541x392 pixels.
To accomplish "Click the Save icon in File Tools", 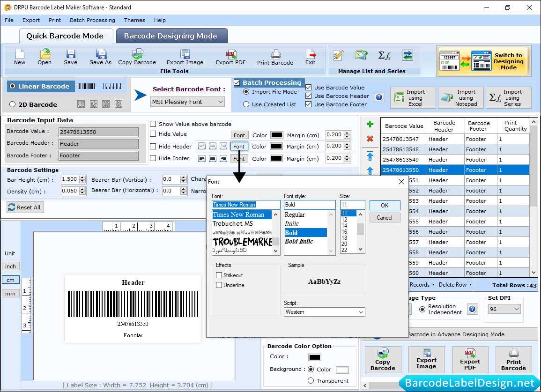I will (70, 57).
